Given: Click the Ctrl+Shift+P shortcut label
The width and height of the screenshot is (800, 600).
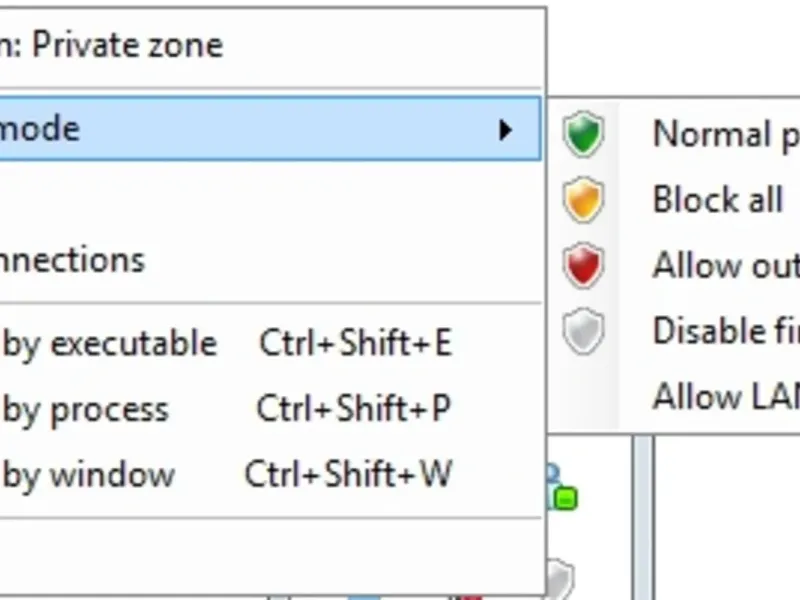Looking at the screenshot, I should click(353, 409).
